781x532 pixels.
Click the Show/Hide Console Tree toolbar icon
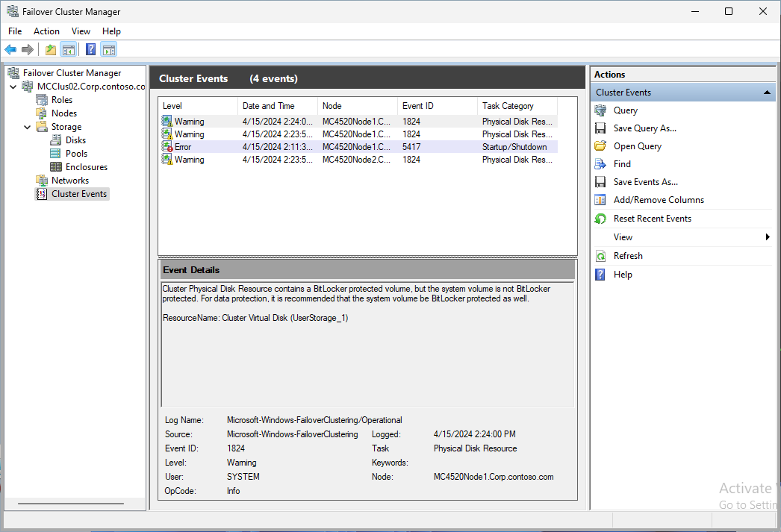pyautogui.click(x=68, y=49)
